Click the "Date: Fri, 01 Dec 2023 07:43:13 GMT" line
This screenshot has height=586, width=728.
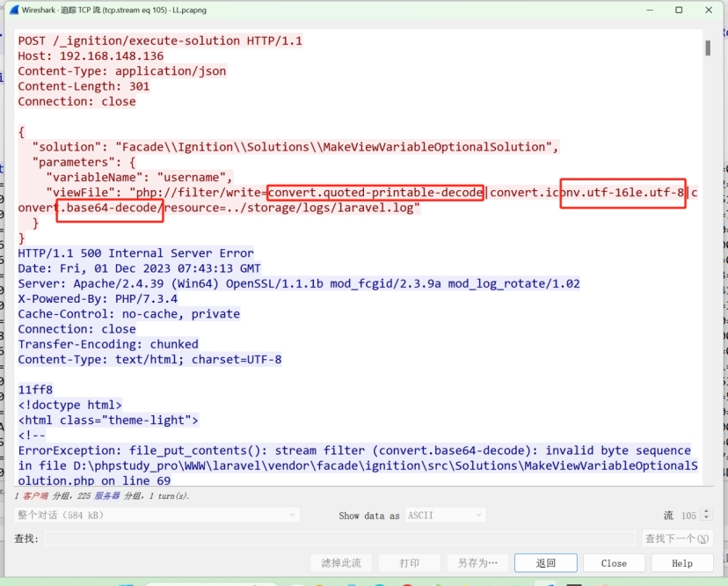click(139, 268)
